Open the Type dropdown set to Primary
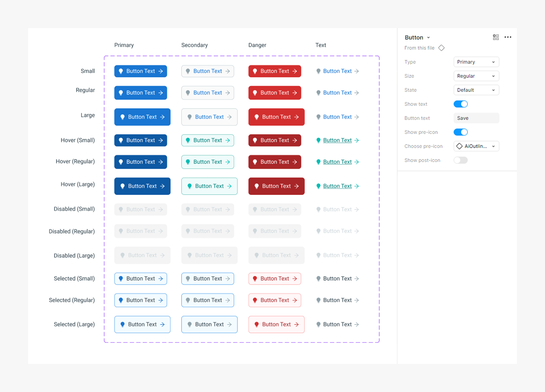The width and height of the screenshot is (545, 392). [476, 62]
